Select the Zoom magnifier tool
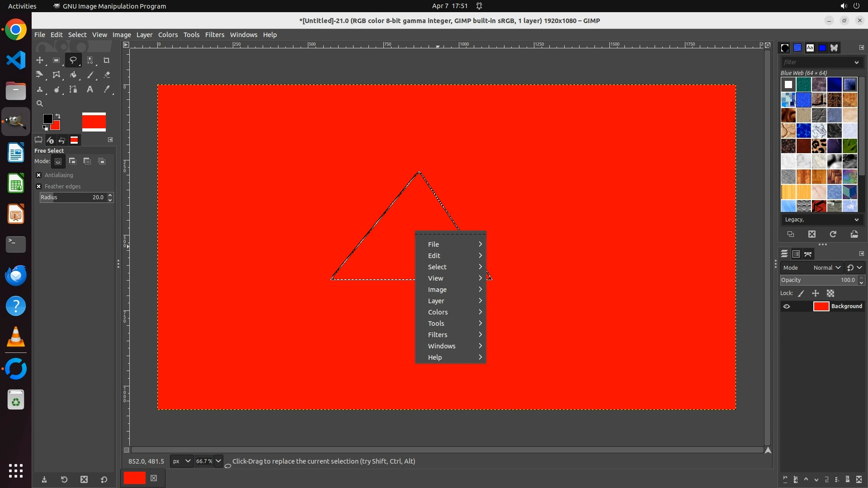Image resolution: width=868 pixels, height=488 pixels. pyautogui.click(x=40, y=103)
